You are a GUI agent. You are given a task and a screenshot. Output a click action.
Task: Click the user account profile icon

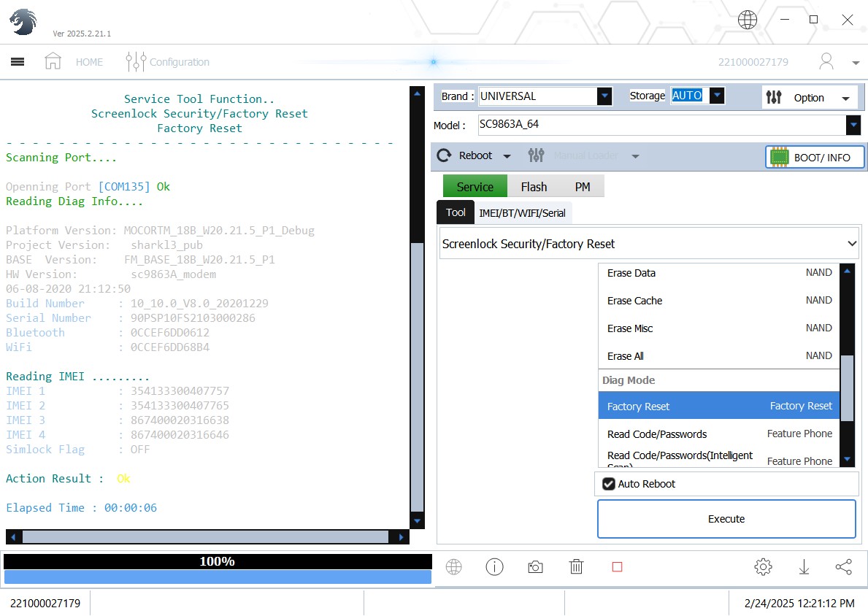(x=826, y=62)
